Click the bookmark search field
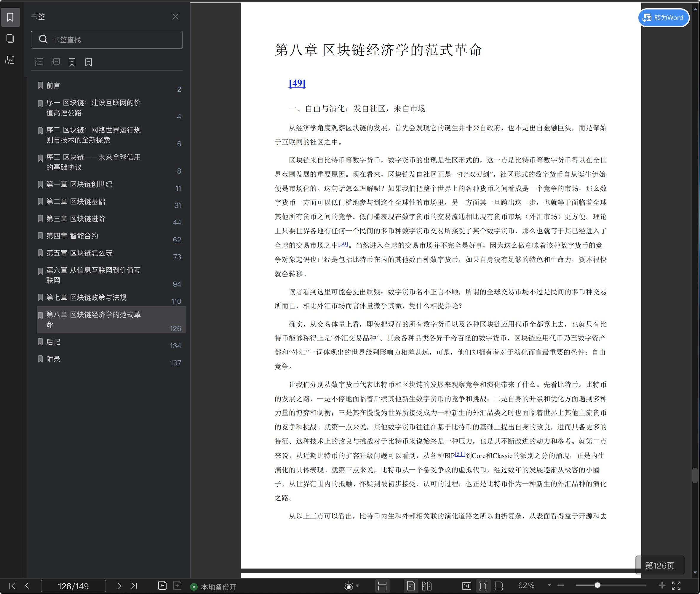This screenshot has width=700, height=594. coord(106,40)
